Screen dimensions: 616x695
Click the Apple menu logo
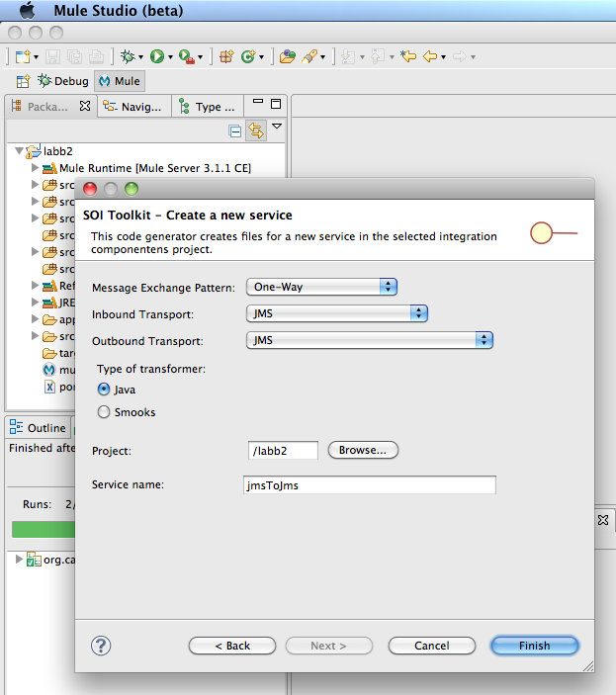click(x=28, y=10)
